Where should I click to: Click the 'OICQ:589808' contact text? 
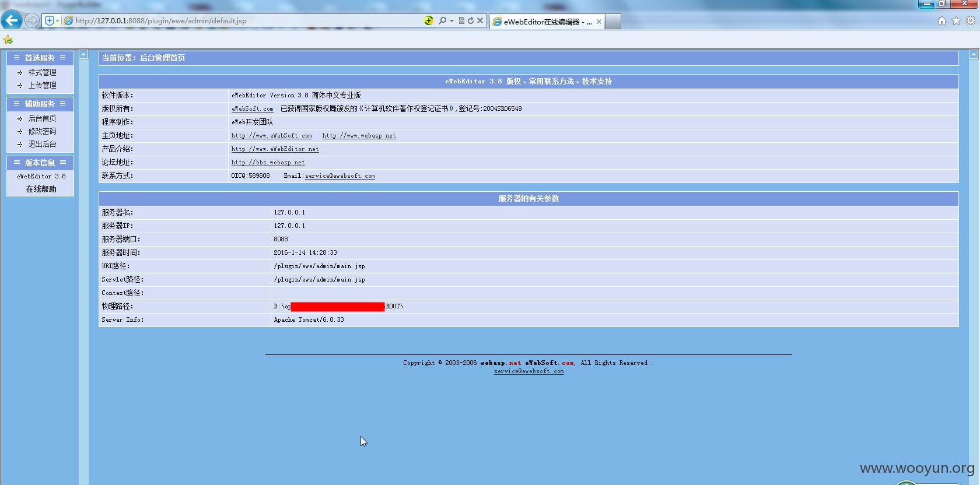(x=250, y=176)
